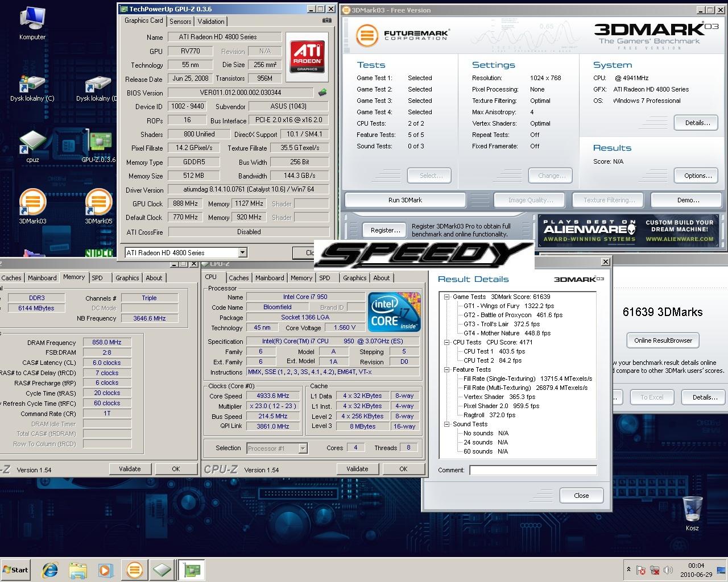Click the network tray icon
Viewport: 728px width, 582px height.
655,569
